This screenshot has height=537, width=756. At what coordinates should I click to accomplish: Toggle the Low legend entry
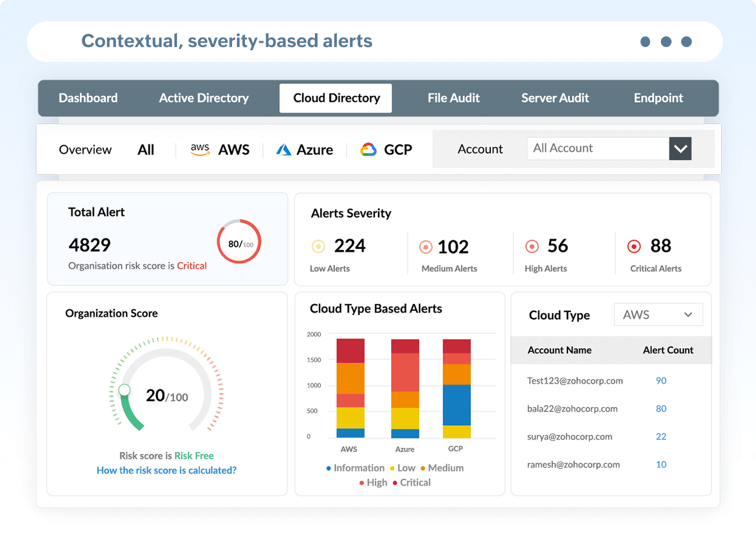(403, 468)
